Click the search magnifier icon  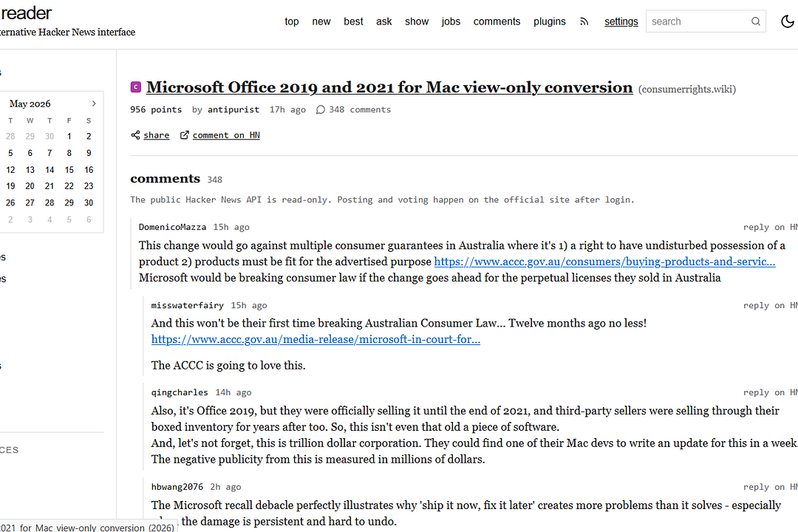[756, 21]
